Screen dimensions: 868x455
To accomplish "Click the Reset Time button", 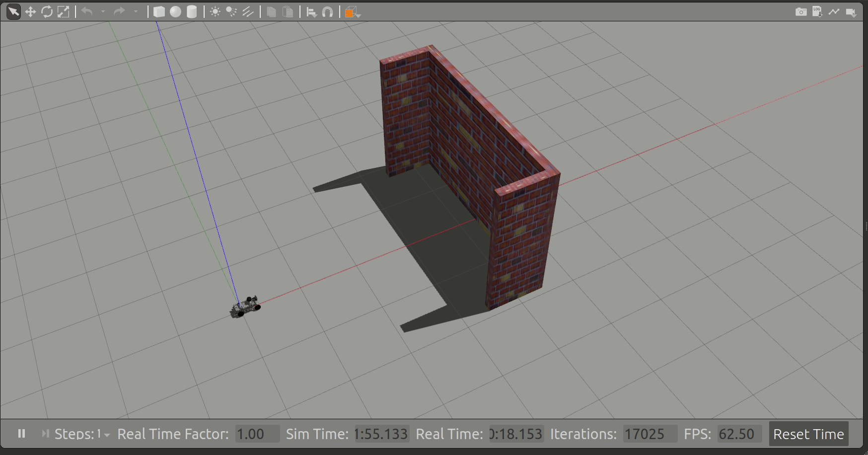I will [x=808, y=434].
